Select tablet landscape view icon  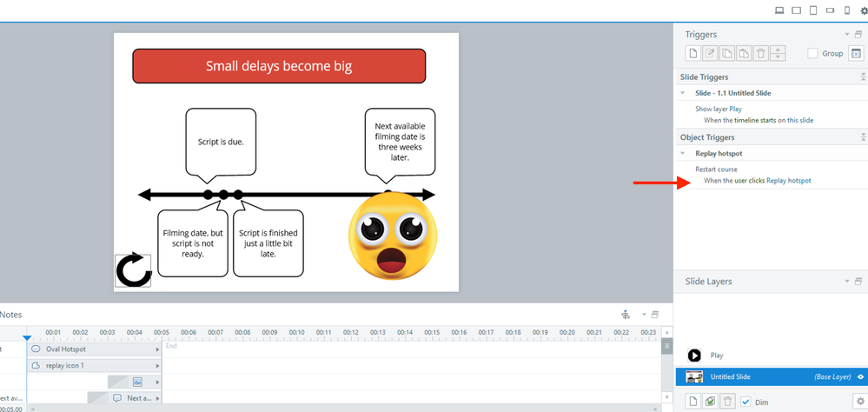pyautogui.click(x=797, y=10)
